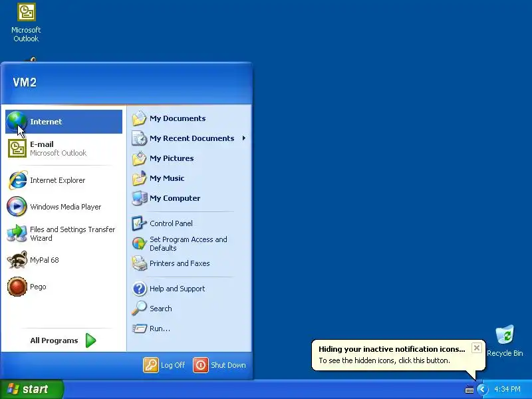Expand All Programs green arrow
Viewport: 532px width, 399px height.
tap(90, 340)
